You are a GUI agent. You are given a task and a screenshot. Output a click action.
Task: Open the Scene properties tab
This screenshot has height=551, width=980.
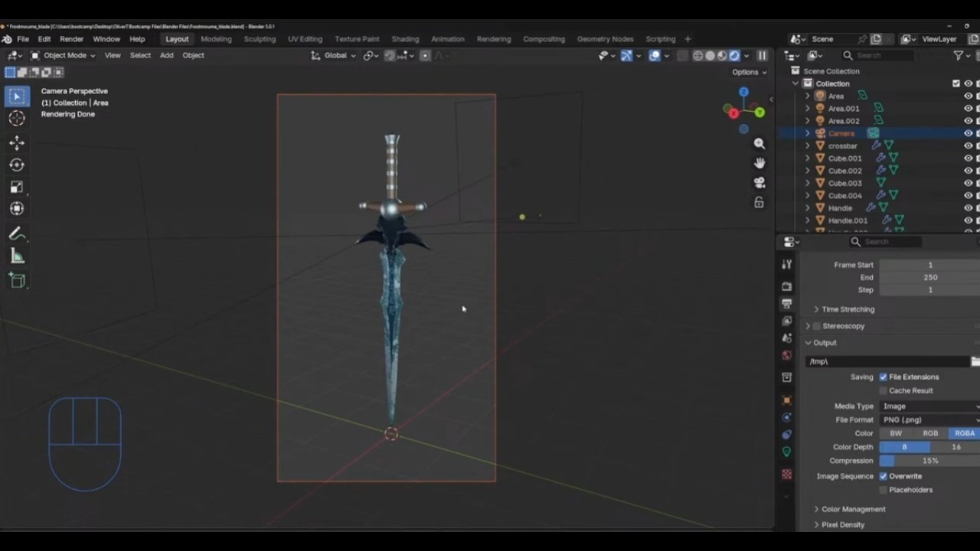click(x=786, y=338)
